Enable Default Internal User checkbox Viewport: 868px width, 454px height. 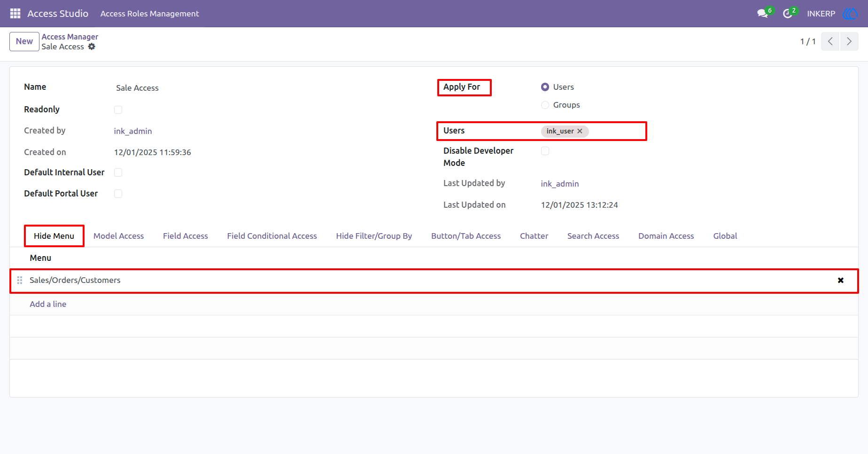118,172
